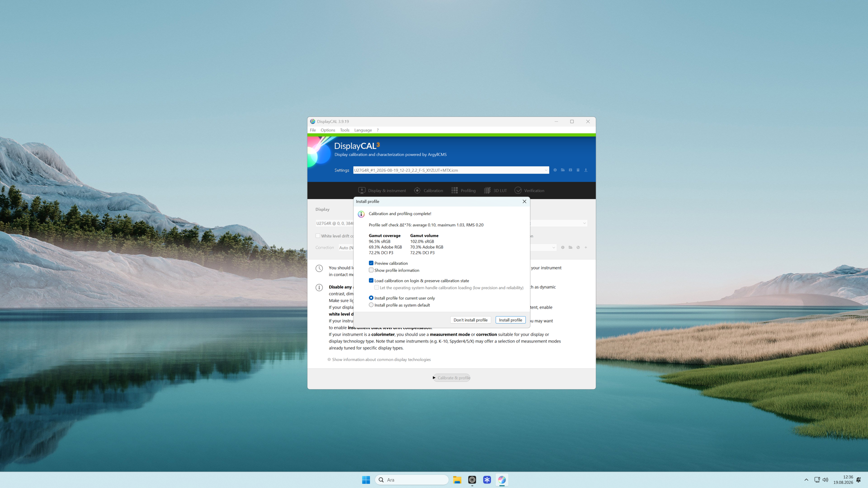Switch to the 3D LUT tab
868x488 pixels.
pyautogui.click(x=495, y=191)
